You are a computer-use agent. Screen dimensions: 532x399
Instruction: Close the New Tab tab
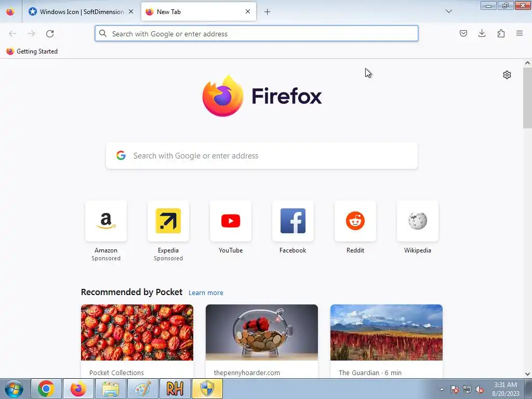click(x=248, y=11)
